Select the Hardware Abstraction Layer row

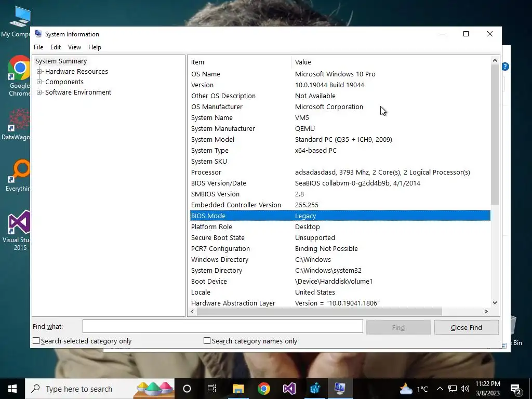(340, 303)
